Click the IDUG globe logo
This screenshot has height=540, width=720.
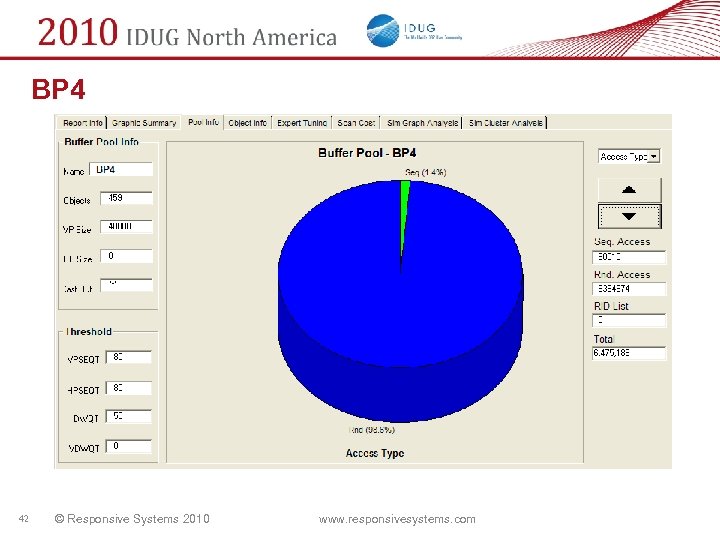click(382, 31)
